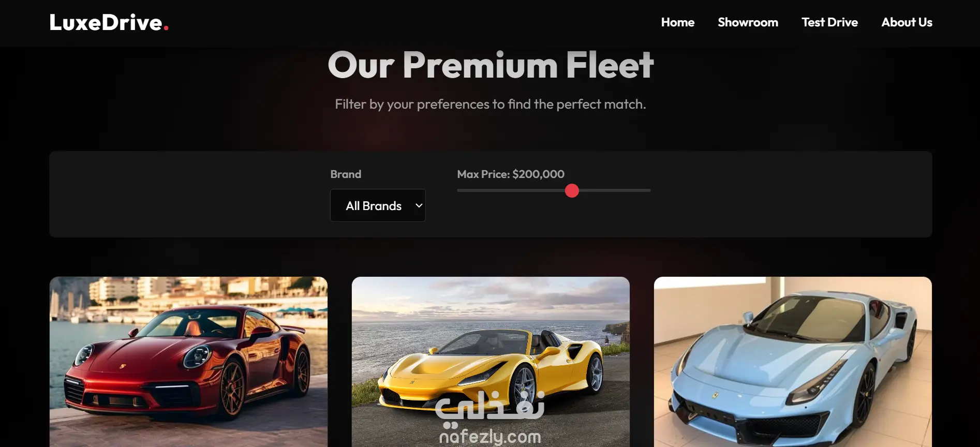
Task: Click the slider track left of the handle
Action: point(511,190)
